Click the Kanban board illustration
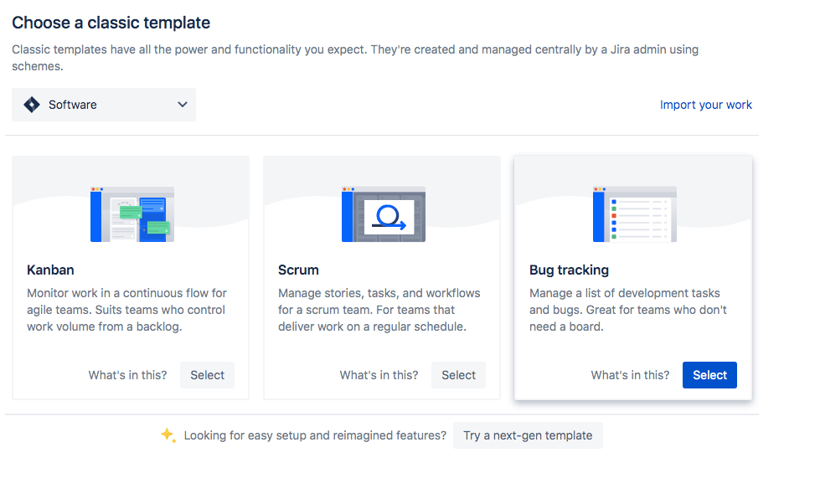 [132, 214]
